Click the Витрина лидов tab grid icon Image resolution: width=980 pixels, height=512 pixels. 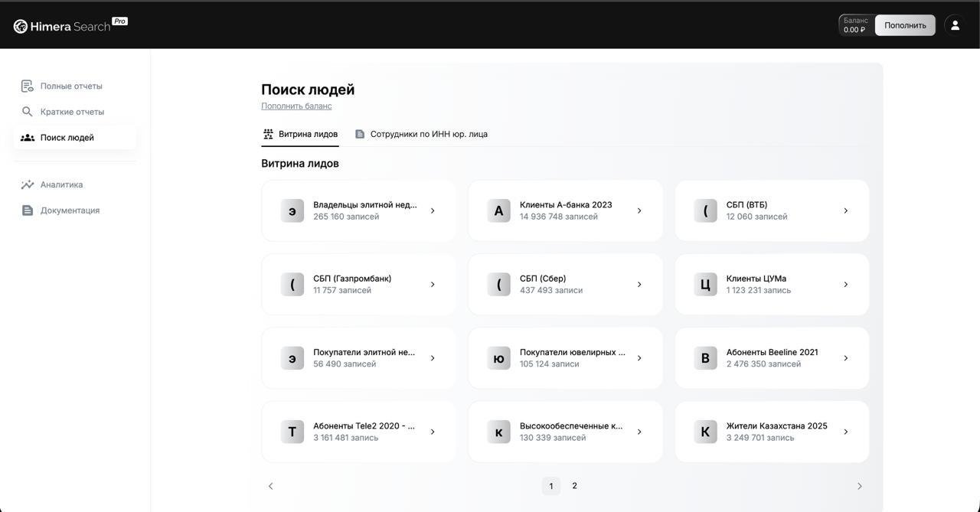tap(268, 134)
